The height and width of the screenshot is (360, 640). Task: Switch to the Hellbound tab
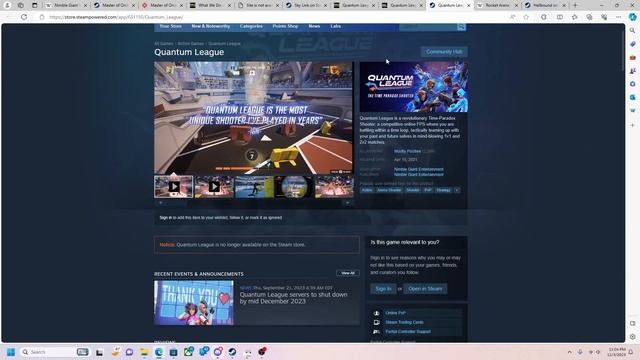546,5
